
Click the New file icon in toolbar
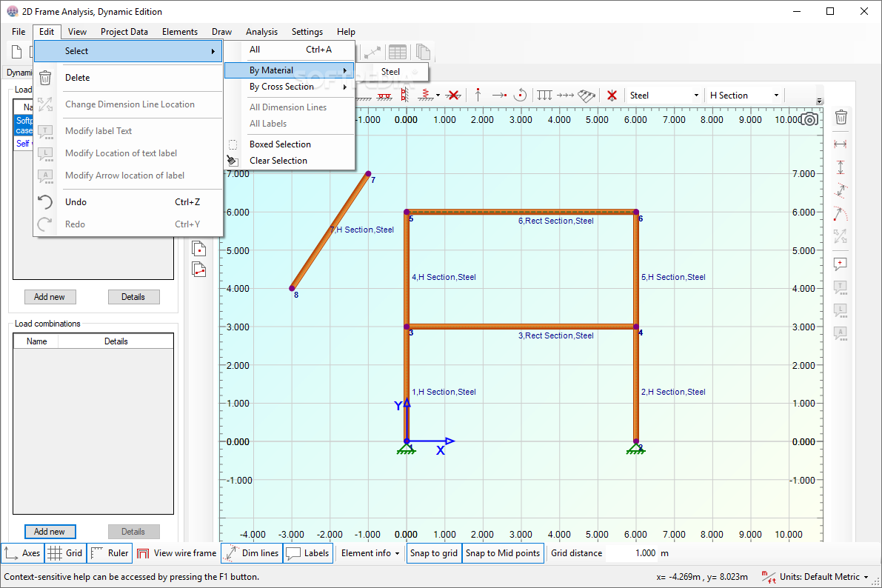[x=17, y=53]
